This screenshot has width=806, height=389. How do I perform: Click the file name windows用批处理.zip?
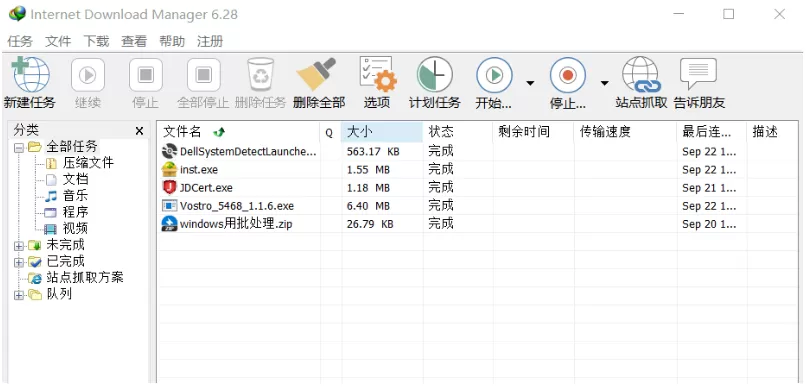[x=236, y=224]
